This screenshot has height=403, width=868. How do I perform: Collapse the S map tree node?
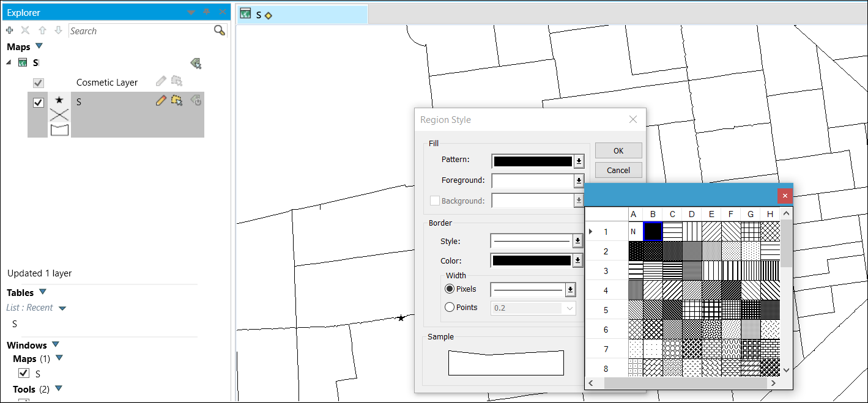pos(8,62)
